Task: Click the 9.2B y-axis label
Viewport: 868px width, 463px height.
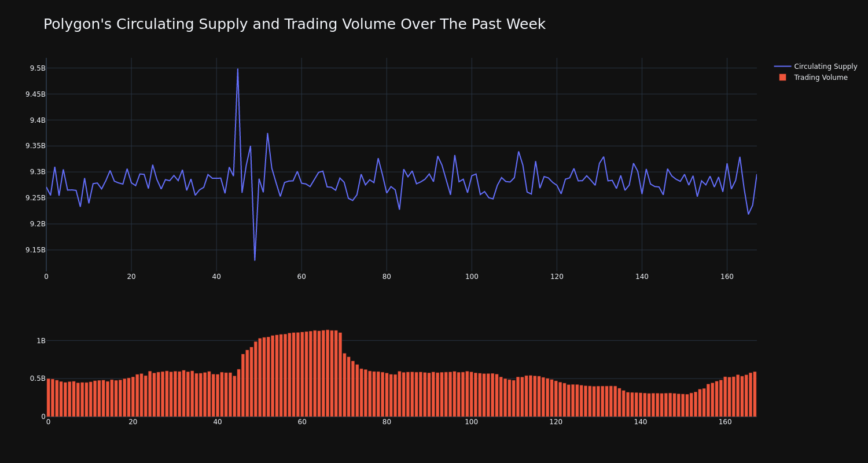Action: coord(38,224)
